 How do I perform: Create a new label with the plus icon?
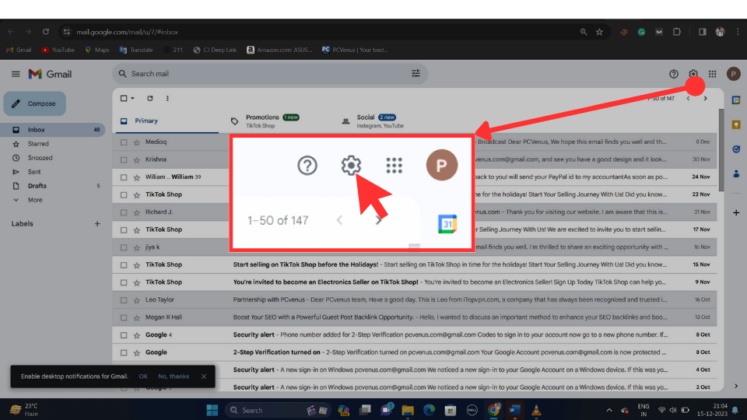tap(97, 223)
